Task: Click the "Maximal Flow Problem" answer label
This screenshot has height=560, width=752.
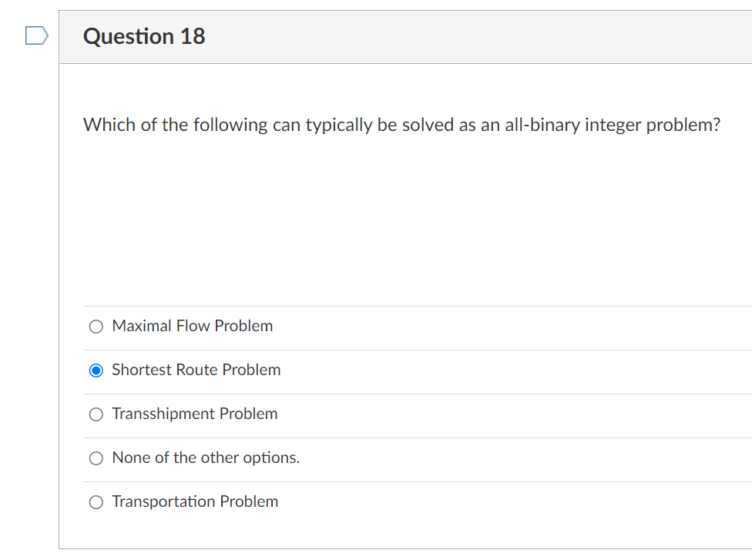Action: coord(193,326)
